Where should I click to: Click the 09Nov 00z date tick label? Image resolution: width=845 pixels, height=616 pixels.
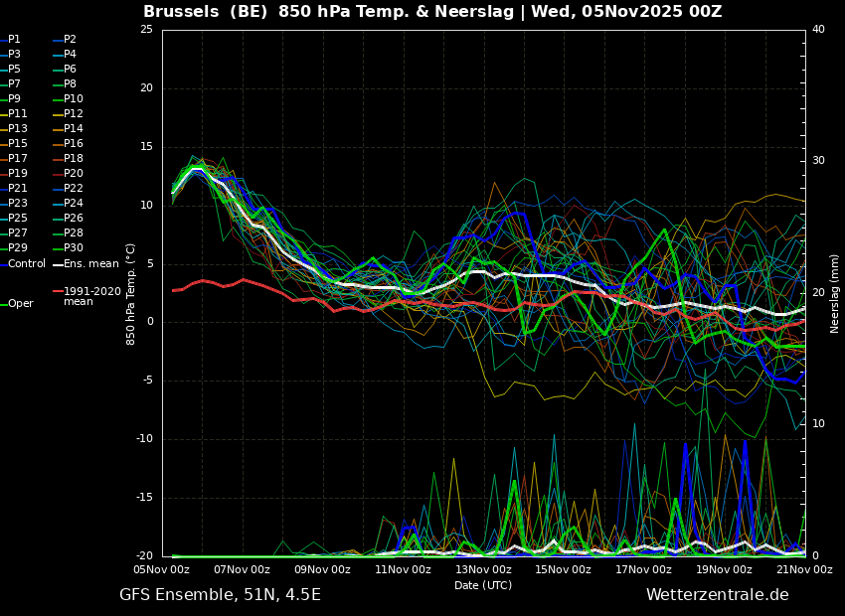coord(322,569)
